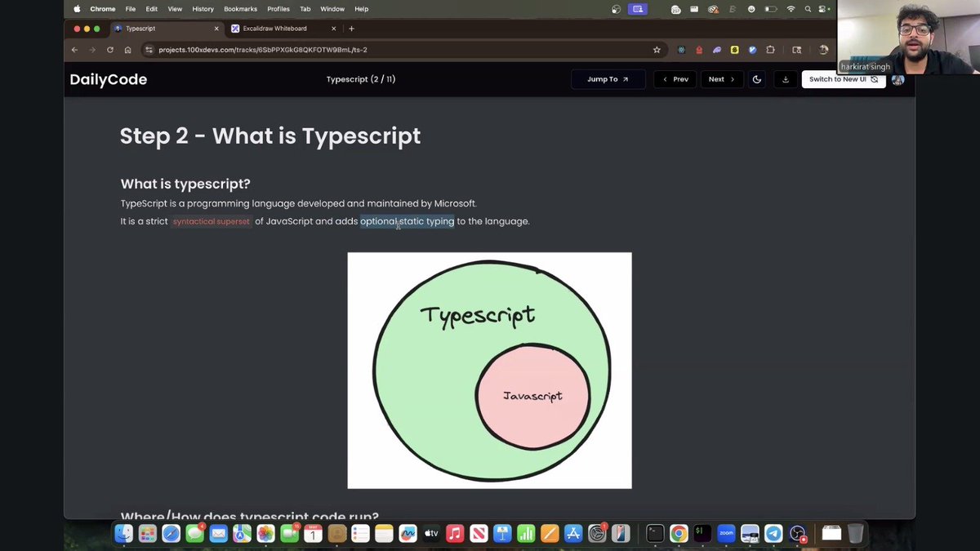Open Chrome View menu
This screenshot has width=980, height=551.
point(175,9)
